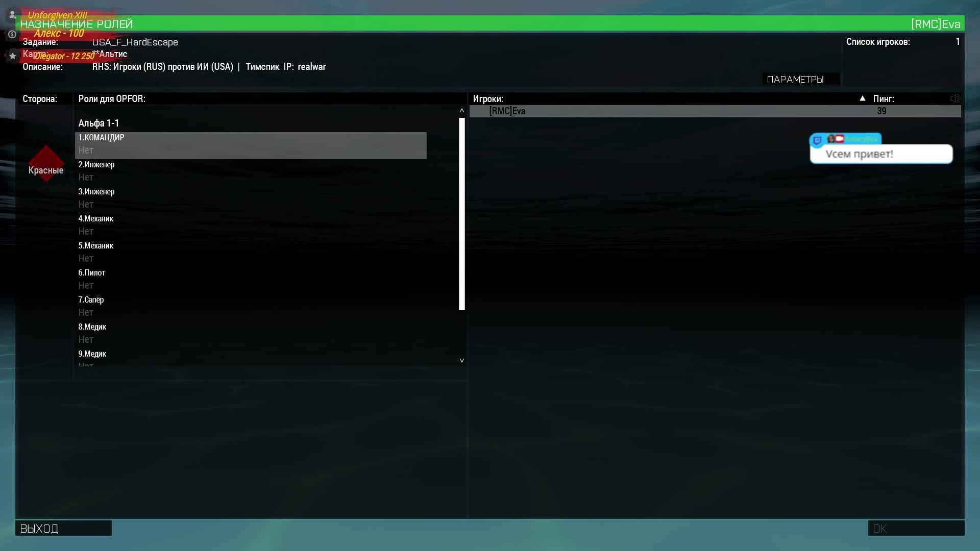
Task: Select player [RMC]Eva in players list
Action: [x=507, y=111]
